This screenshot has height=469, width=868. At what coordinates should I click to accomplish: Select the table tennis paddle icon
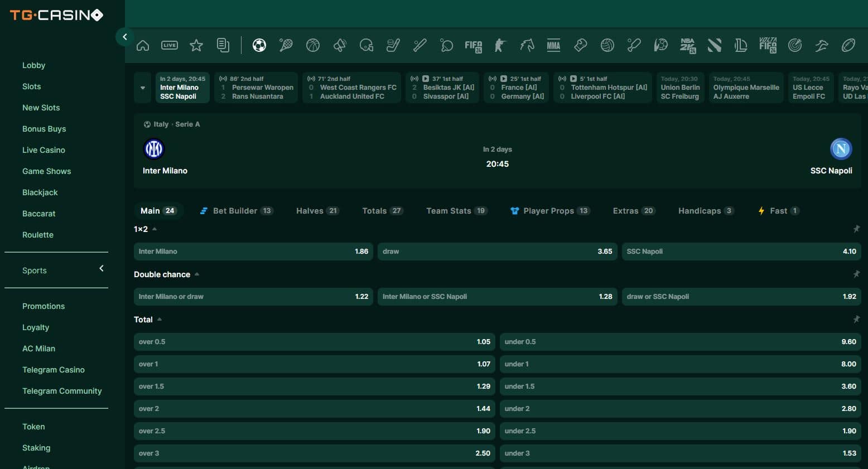point(447,45)
